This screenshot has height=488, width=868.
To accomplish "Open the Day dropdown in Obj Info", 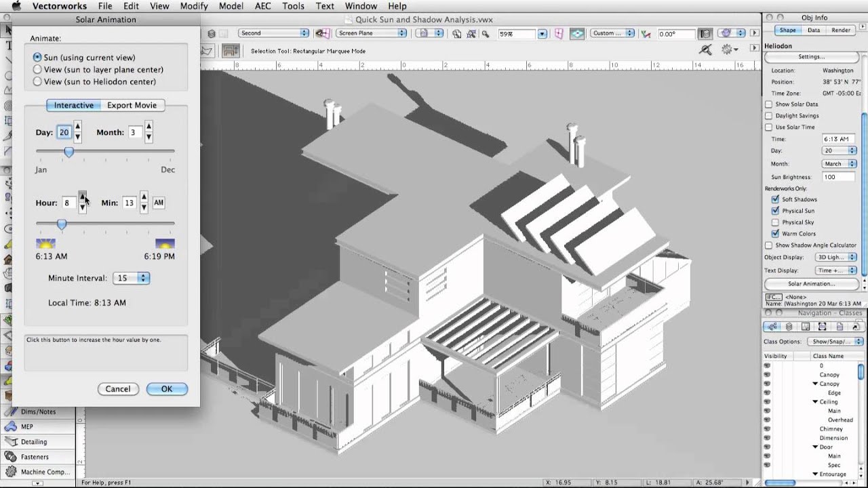I will (840, 150).
